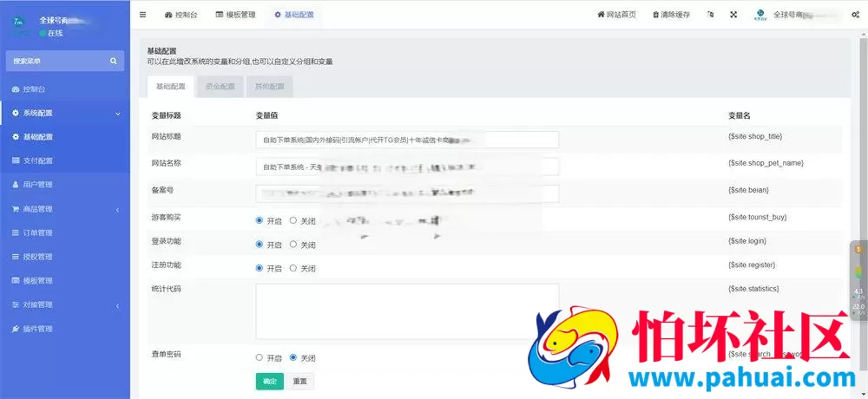
Task: Click variable name {$site.shop_pet_name}
Action: pyautogui.click(x=766, y=163)
